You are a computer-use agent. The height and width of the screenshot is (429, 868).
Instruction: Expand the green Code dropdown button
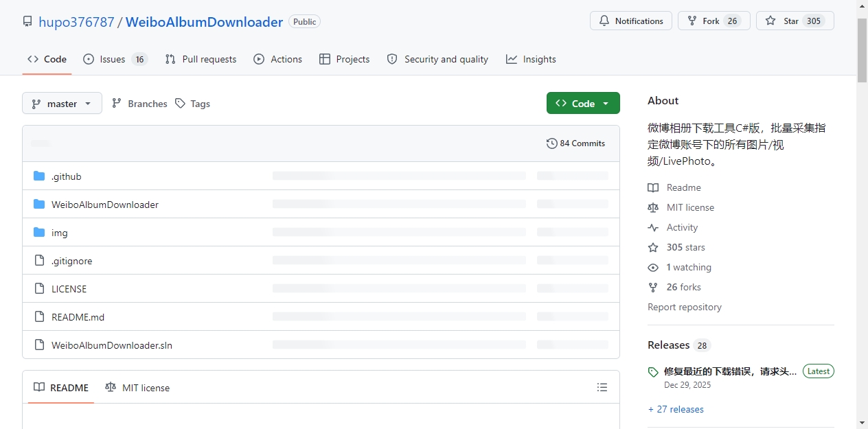pos(583,103)
